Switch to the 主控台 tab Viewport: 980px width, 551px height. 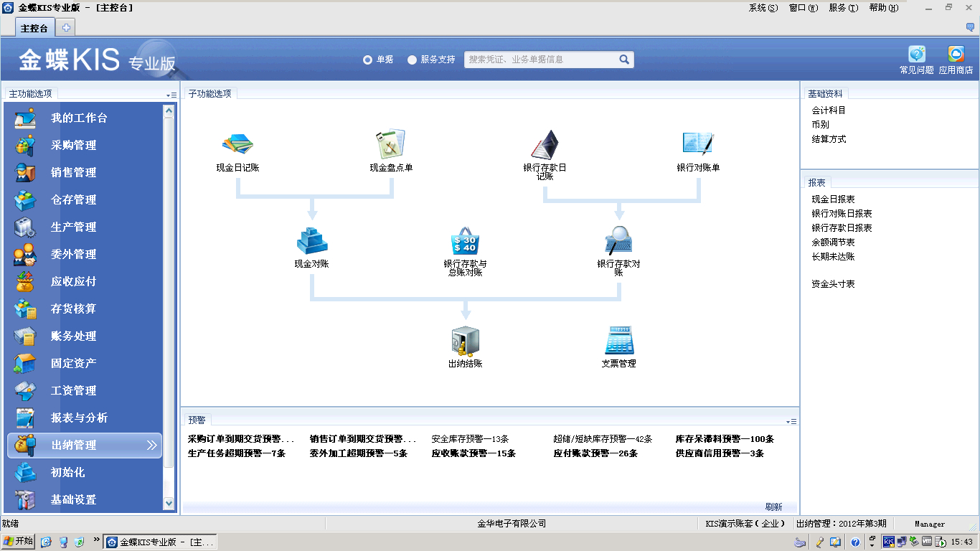click(34, 28)
